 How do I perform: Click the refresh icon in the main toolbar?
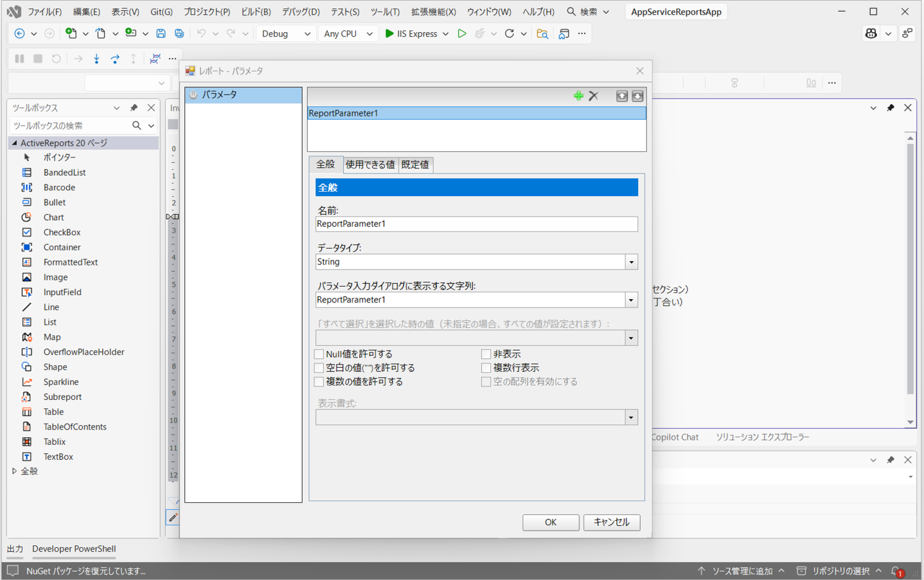pyautogui.click(x=510, y=33)
